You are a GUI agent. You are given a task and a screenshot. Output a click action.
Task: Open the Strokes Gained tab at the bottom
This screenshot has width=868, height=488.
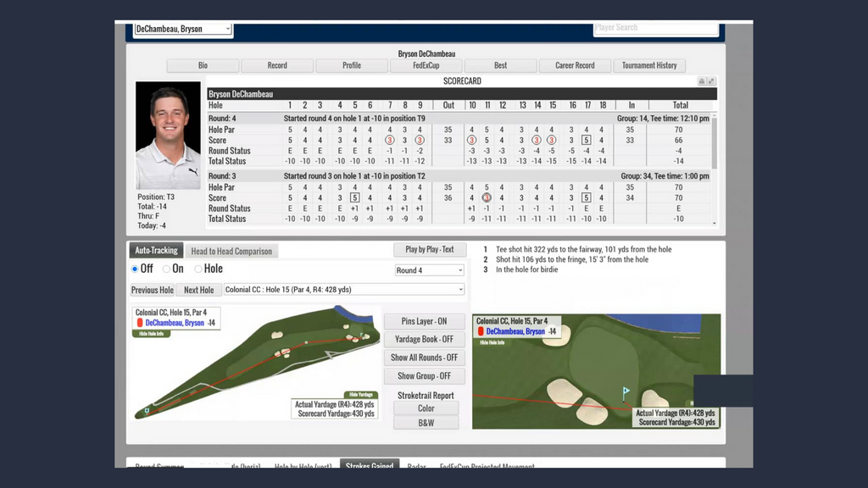point(370,466)
